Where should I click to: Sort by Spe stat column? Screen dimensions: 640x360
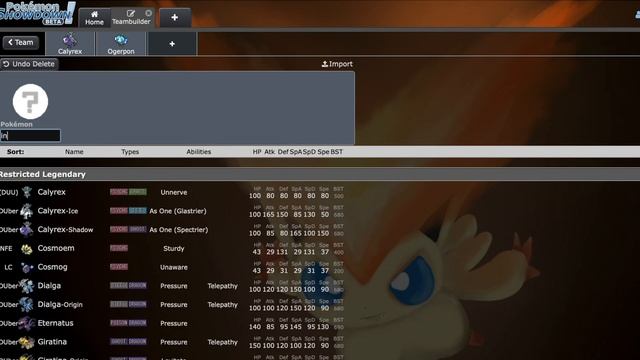(x=323, y=152)
